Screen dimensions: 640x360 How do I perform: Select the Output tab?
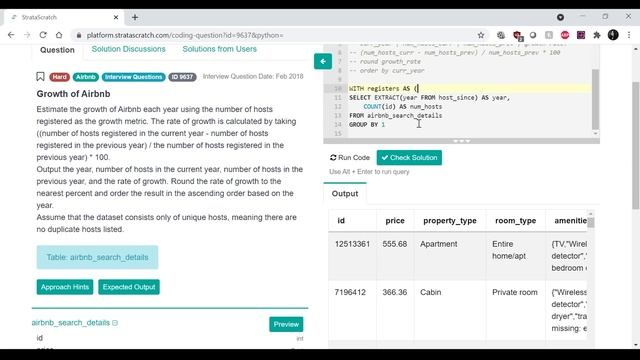point(345,193)
